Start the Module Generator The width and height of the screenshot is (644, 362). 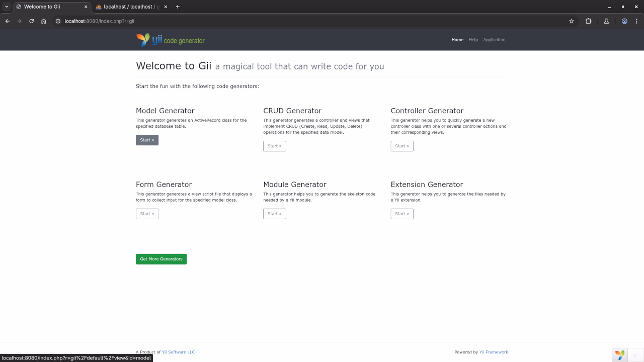tap(275, 214)
